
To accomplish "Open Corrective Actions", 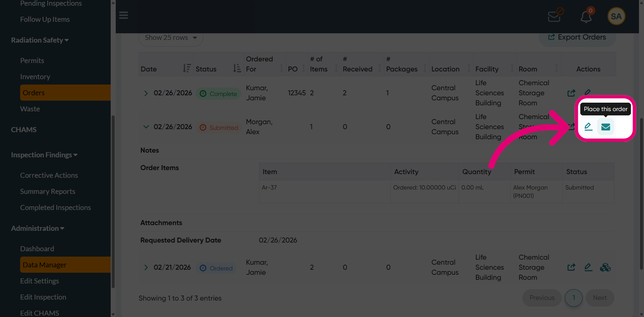I will click(x=49, y=175).
